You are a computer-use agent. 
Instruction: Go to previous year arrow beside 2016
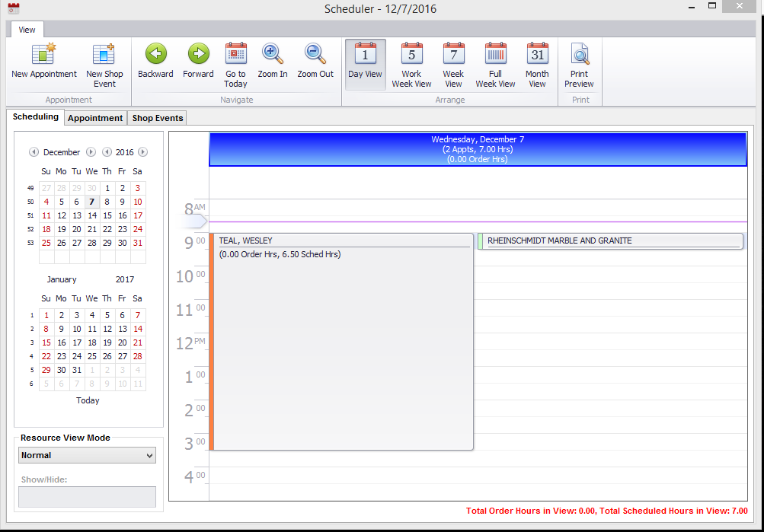coord(107,152)
